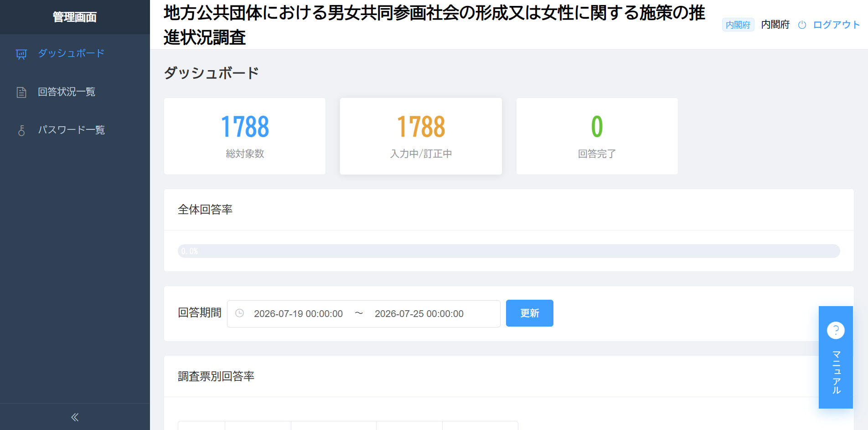This screenshot has width=868, height=430.
Task: Open the マニュアル side tab
Action: [836, 358]
